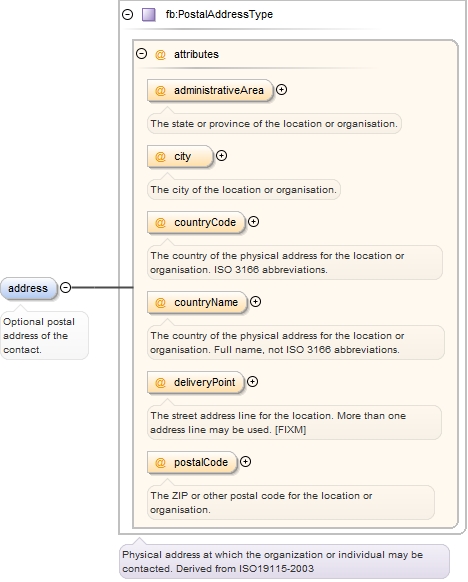
Task: Click the @ icon in deliveryPoint node
Action: pyautogui.click(x=160, y=383)
